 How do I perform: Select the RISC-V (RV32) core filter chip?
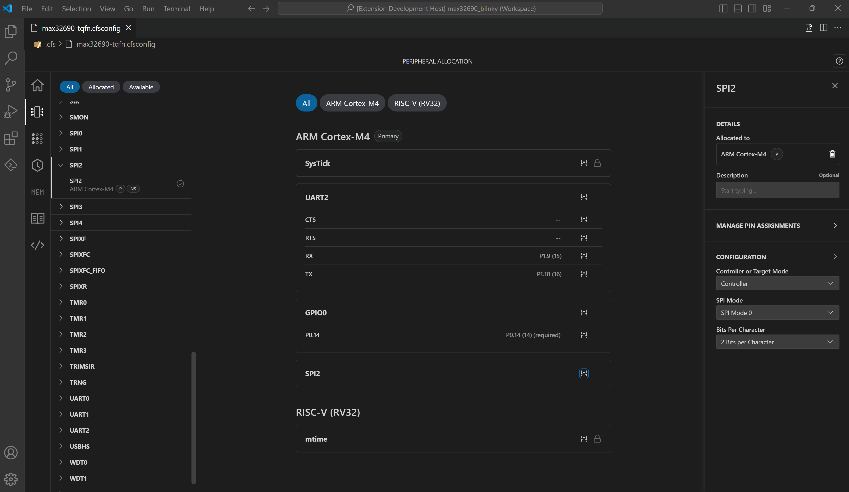pyautogui.click(x=417, y=103)
